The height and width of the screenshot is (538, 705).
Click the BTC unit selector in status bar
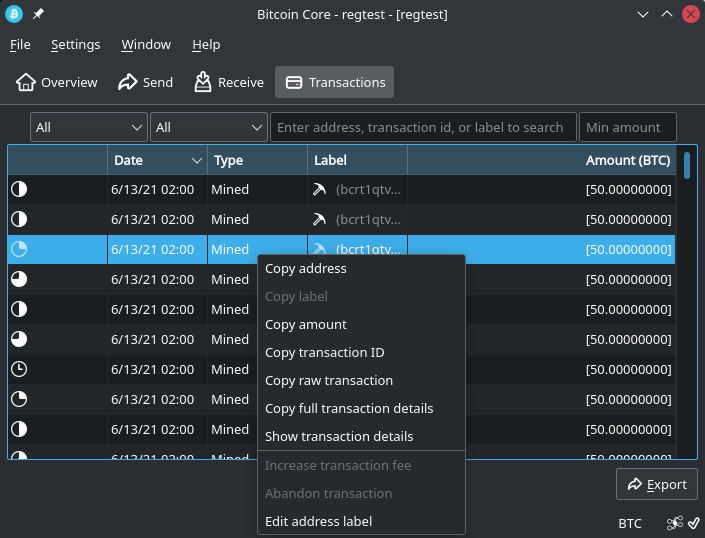coord(630,523)
